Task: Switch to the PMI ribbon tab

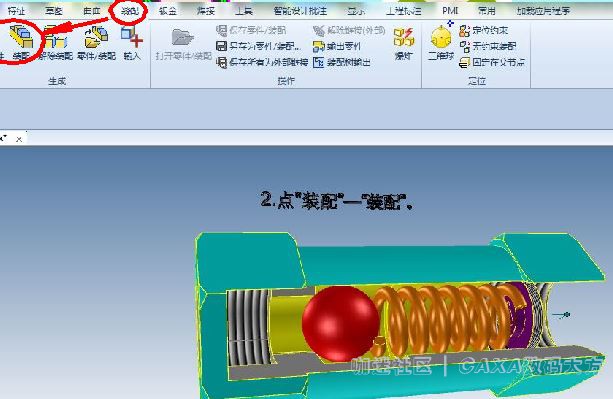Action: [x=450, y=11]
